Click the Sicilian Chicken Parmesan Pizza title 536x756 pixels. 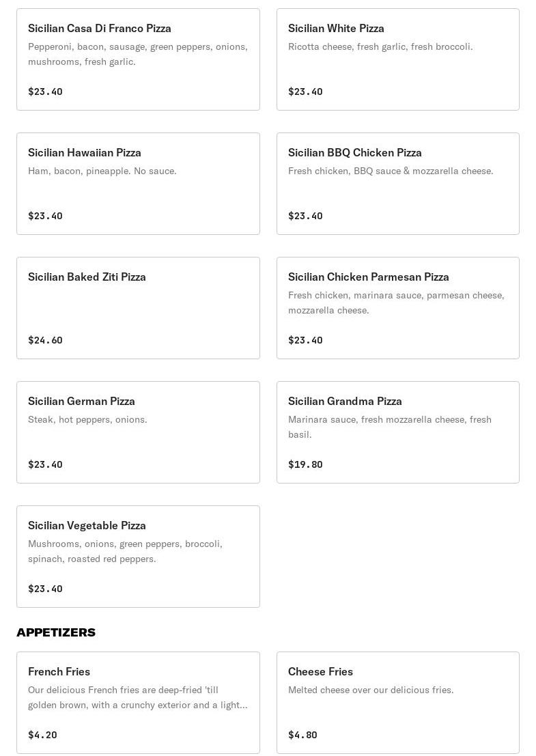[368, 277]
